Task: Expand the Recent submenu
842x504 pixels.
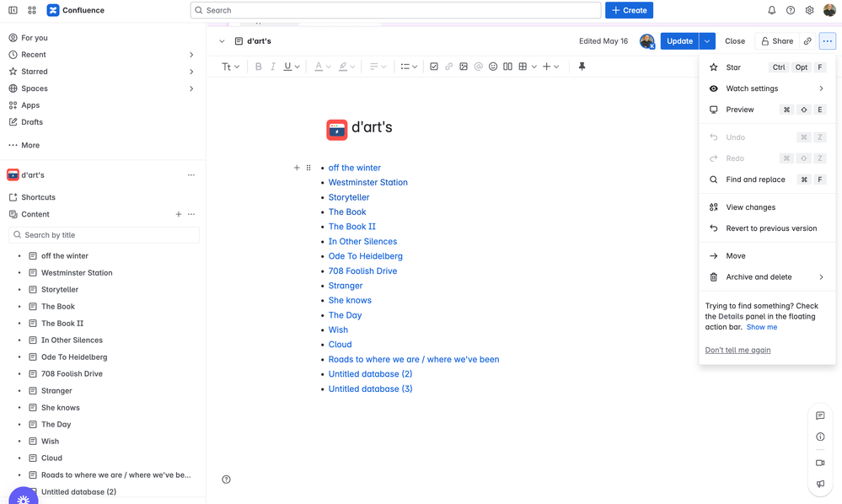Action: 191,55
